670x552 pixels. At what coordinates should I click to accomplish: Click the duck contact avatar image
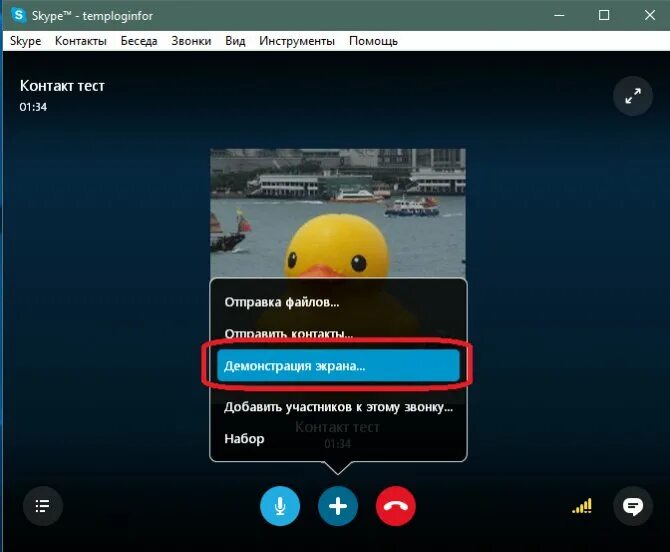[x=338, y=213]
